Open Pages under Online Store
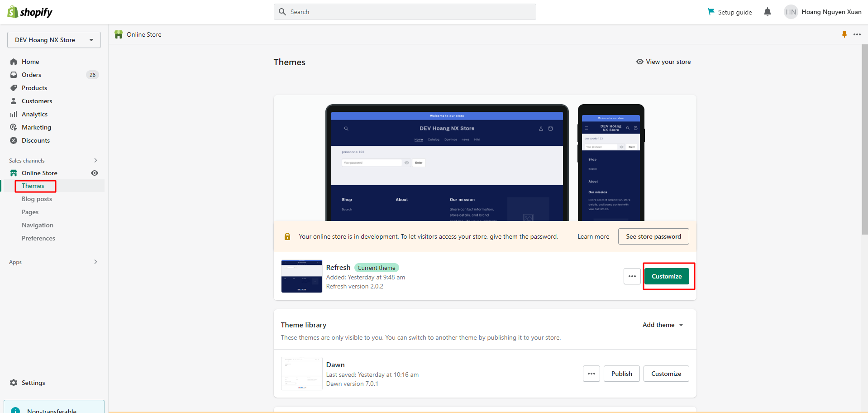The height and width of the screenshot is (413, 868). pyautogui.click(x=30, y=212)
